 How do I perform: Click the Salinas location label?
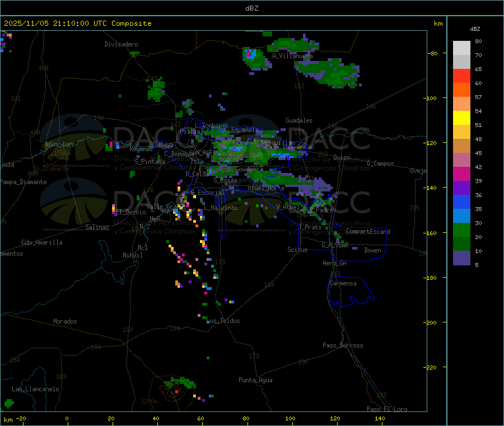(97, 227)
